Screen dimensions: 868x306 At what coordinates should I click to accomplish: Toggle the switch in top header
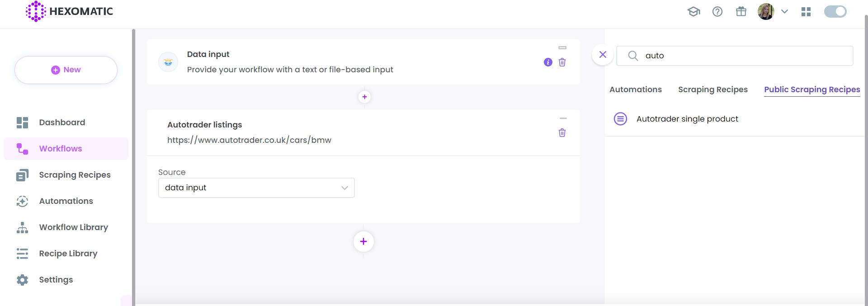click(835, 12)
